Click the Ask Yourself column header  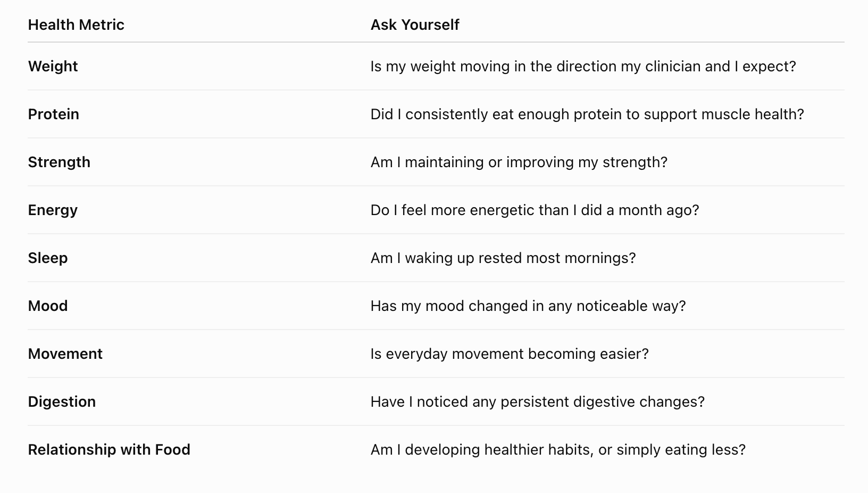click(x=415, y=24)
